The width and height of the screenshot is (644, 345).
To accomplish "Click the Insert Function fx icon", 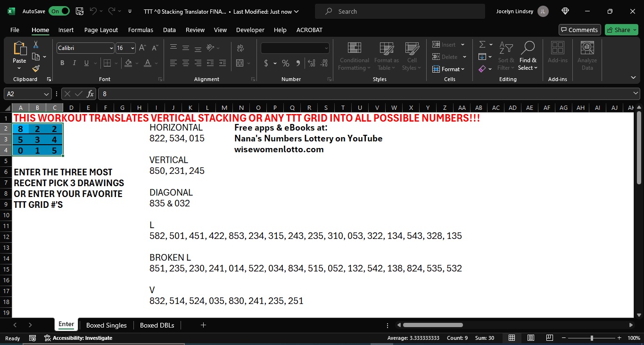I will [x=91, y=94].
